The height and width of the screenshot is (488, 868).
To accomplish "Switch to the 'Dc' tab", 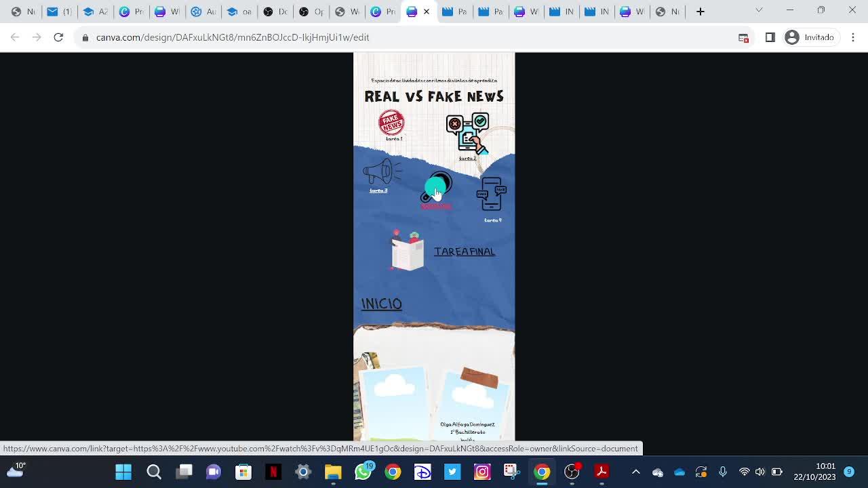I will coord(275,12).
